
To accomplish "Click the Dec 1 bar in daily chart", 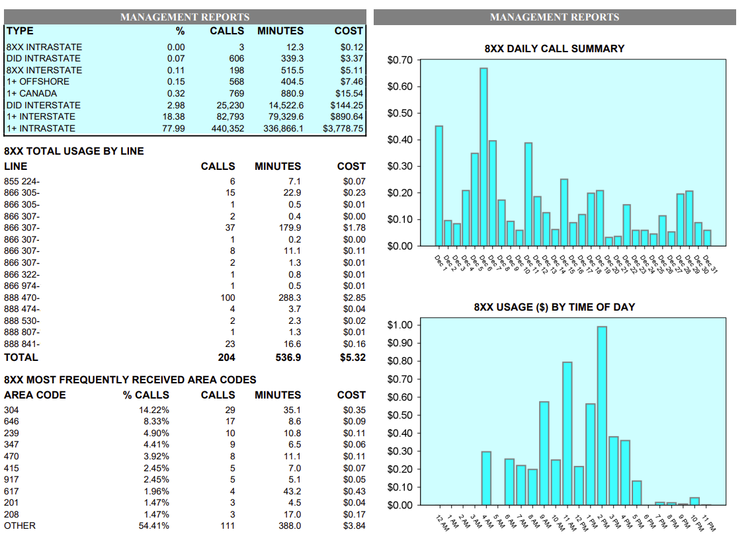I will point(439,186).
